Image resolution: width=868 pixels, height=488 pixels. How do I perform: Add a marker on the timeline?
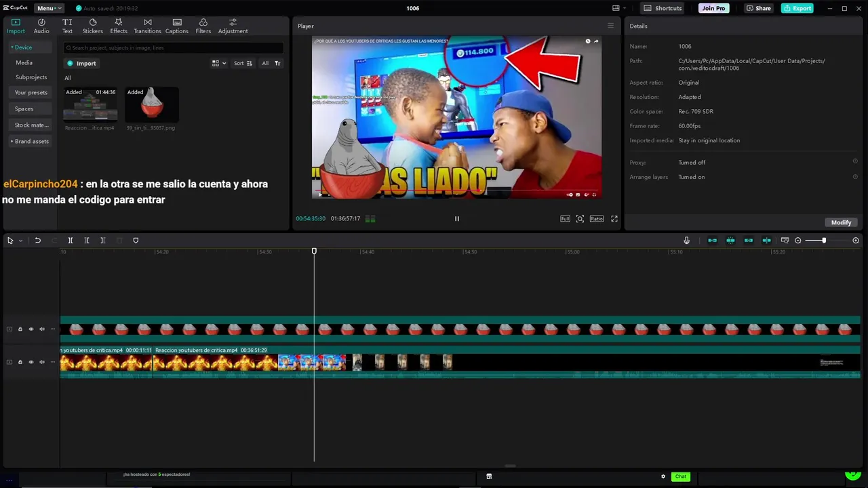point(136,241)
